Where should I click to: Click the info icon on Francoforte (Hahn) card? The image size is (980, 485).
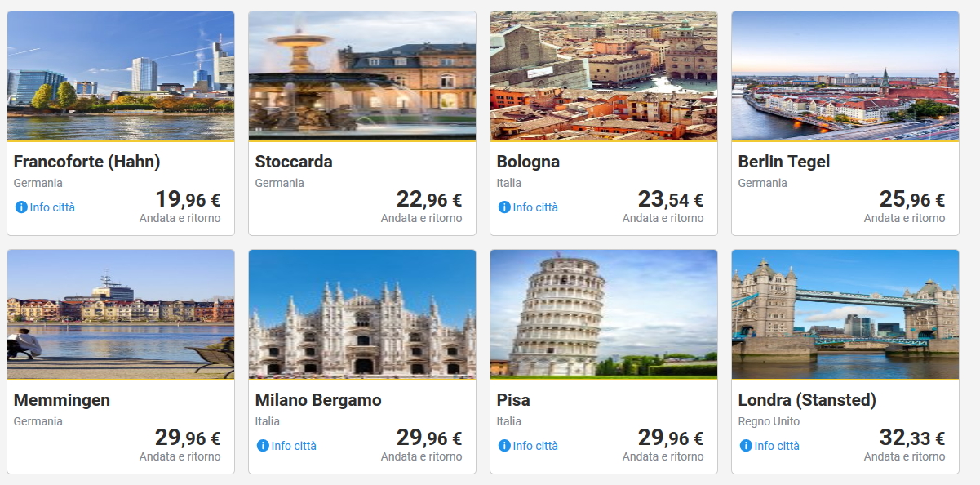[21, 207]
